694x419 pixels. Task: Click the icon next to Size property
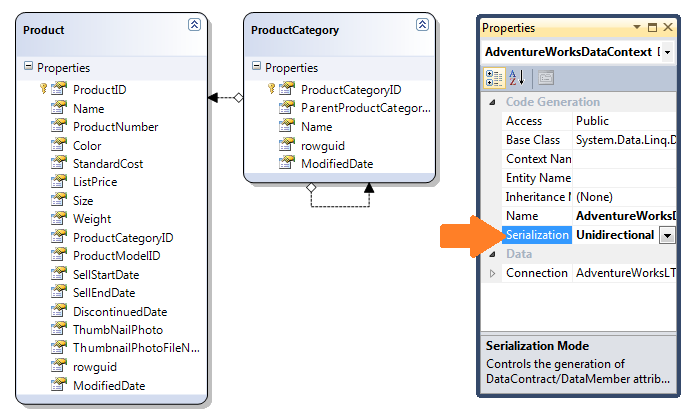click(59, 200)
